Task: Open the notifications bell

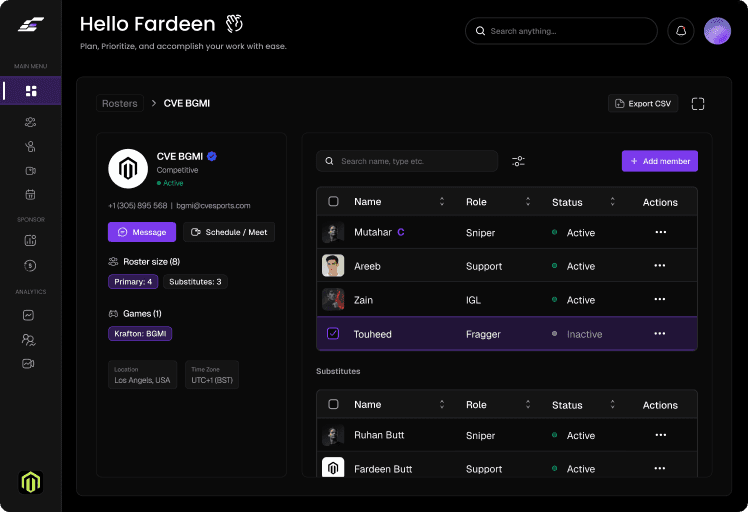Action: (681, 31)
